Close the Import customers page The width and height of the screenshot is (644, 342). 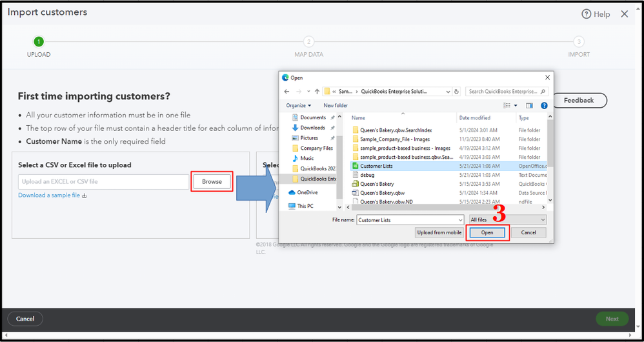point(624,14)
